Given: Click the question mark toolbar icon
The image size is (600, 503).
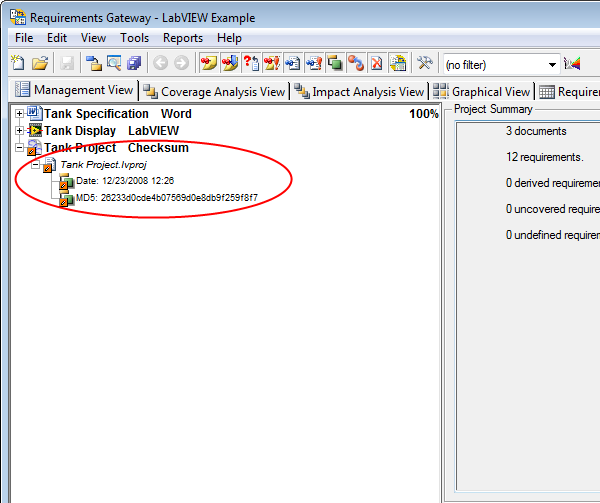Looking at the screenshot, I should (x=251, y=63).
